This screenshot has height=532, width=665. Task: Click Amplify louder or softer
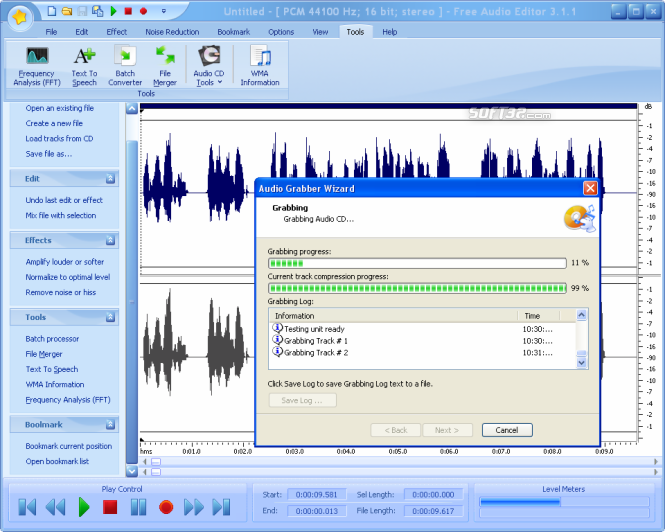click(65, 262)
